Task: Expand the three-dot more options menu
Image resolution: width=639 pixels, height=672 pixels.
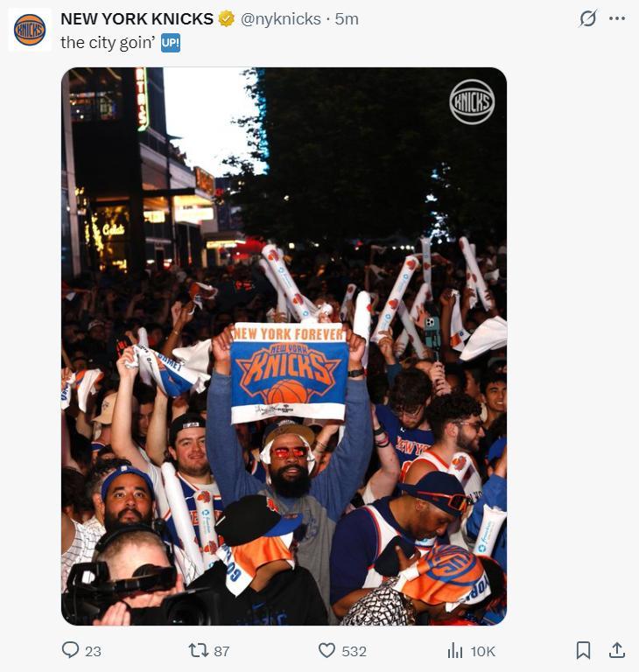Action: pyautogui.click(x=617, y=18)
